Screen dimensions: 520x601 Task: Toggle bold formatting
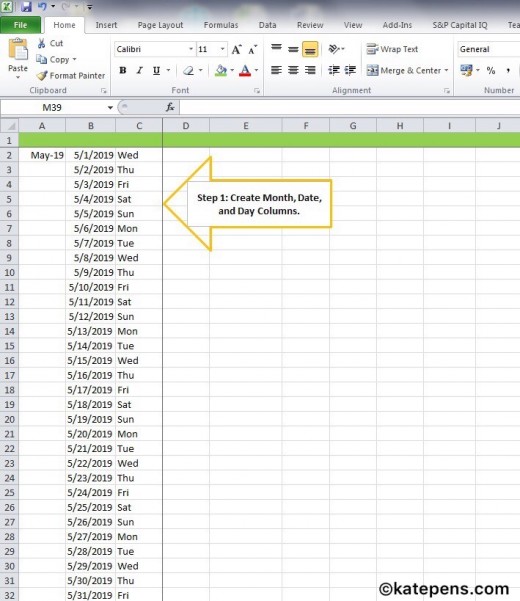123,71
